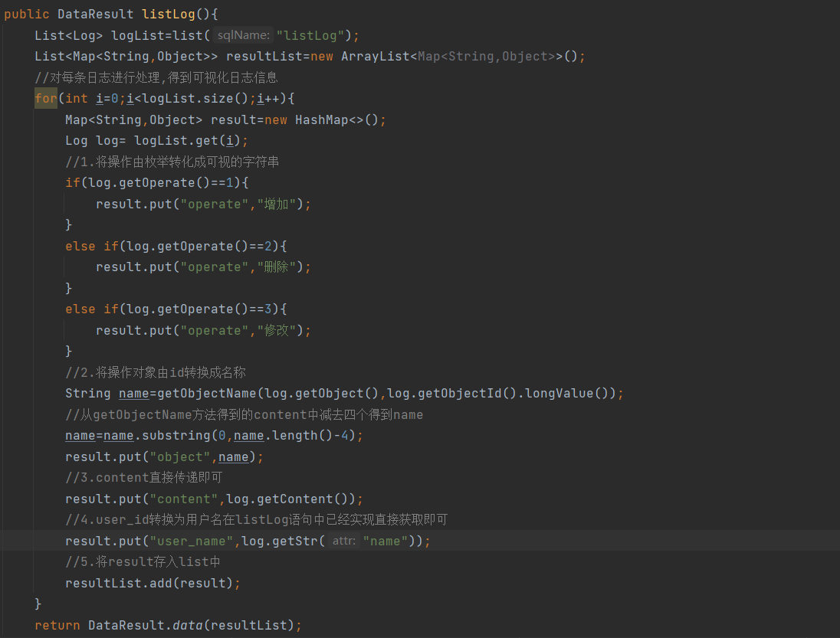The width and height of the screenshot is (840, 638).
Task: Click comment //1.将操作由枚举转化成可视的字符串
Action: pyautogui.click(x=172, y=162)
